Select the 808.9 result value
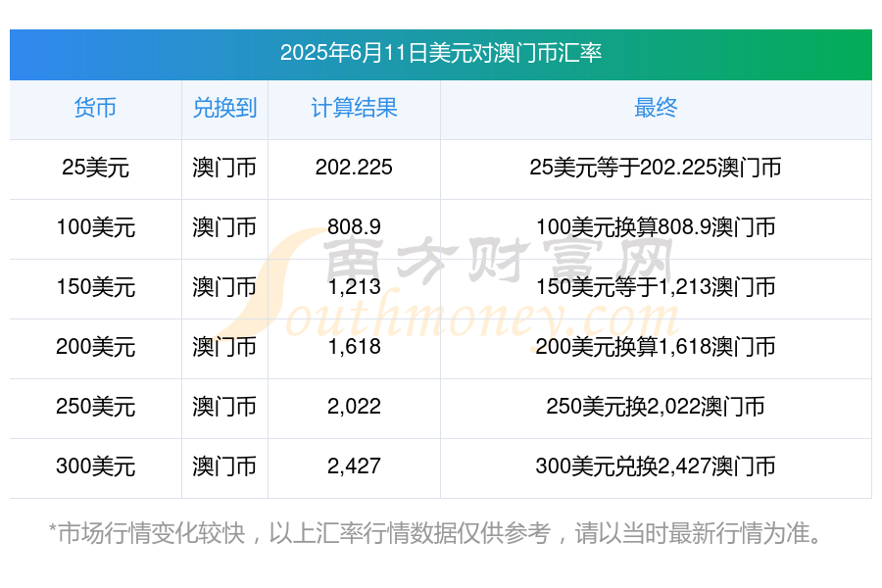The image size is (882, 588). [354, 227]
